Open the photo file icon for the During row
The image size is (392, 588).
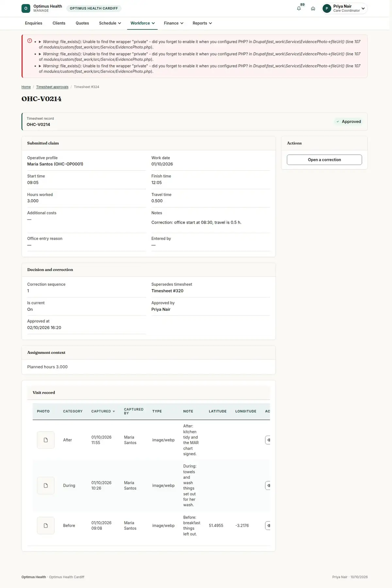(x=46, y=485)
